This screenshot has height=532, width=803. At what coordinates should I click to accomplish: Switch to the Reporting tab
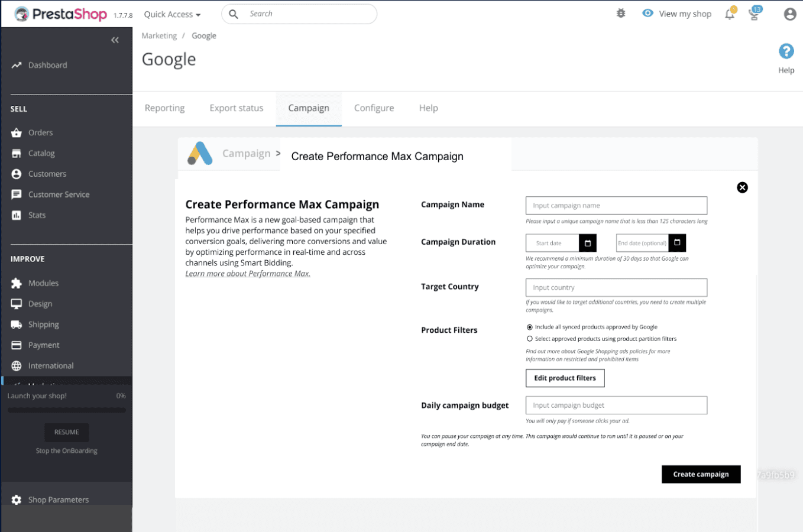point(164,108)
